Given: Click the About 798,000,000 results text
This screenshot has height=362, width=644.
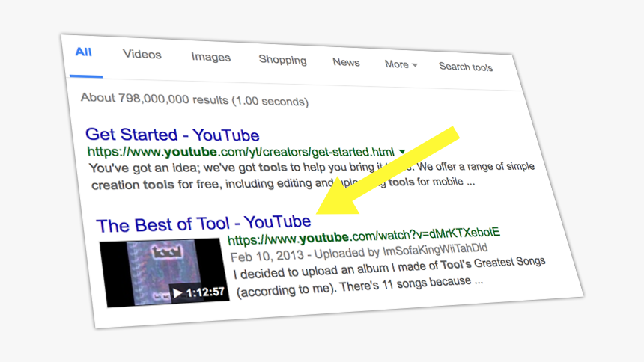Looking at the screenshot, I should coord(194,99).
